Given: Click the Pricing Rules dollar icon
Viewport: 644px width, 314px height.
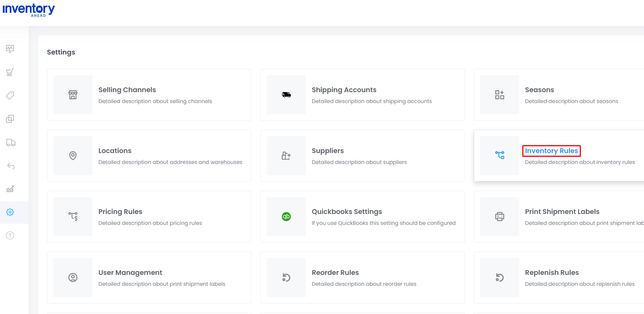Looking at the screenshot, I should coord(73,216).
